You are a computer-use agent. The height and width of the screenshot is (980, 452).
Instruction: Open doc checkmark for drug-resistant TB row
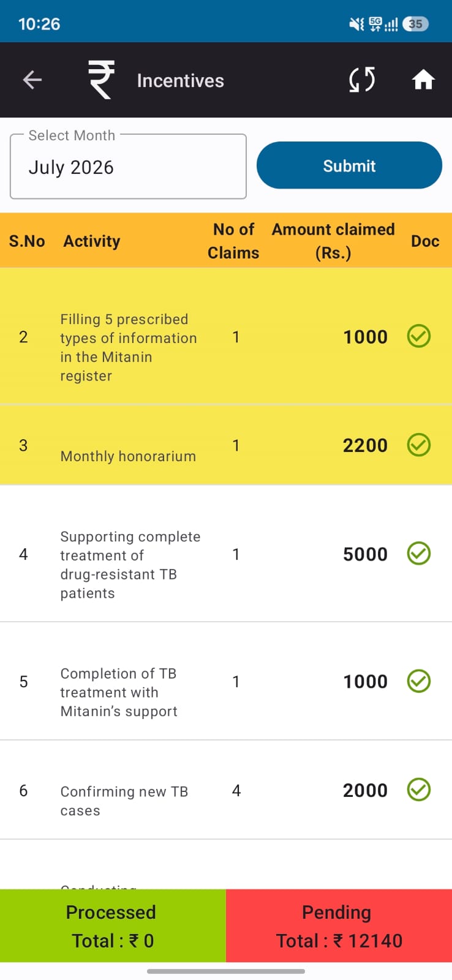click(x=419, y=554)
